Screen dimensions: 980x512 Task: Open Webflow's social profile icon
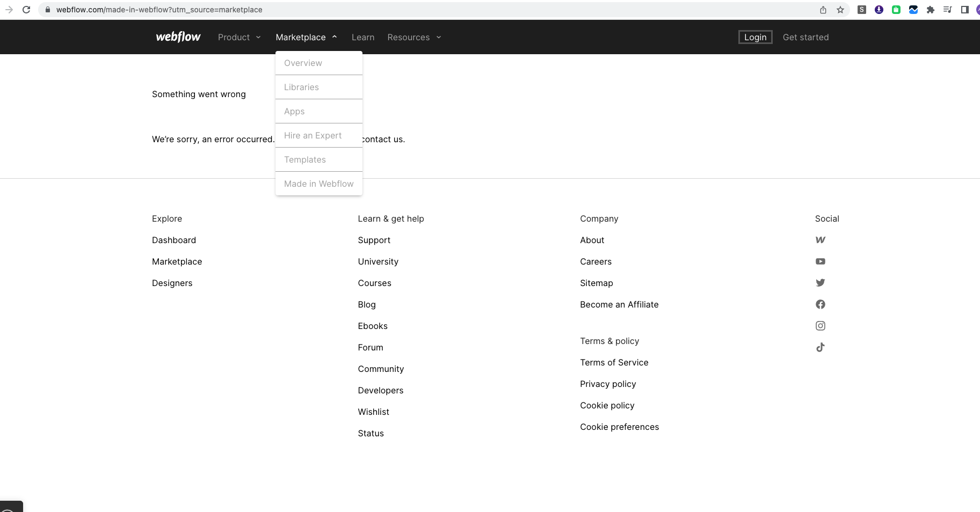point(821,240)
